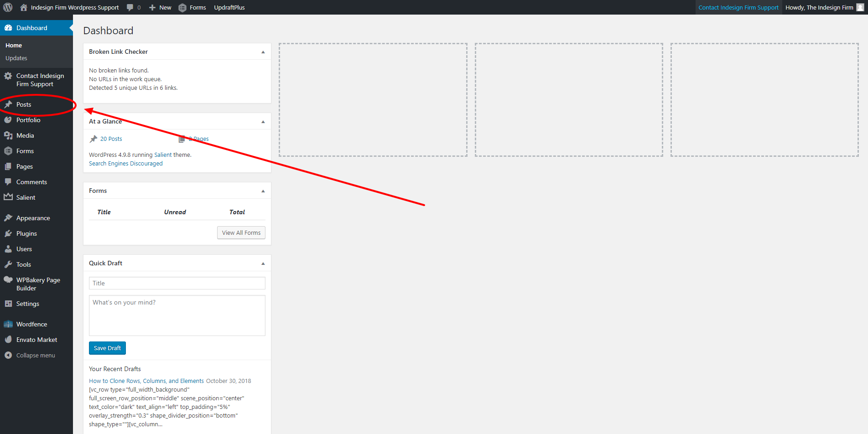Click the Plugins plug icon
Image resolution: width=868 pixels, height=434 pixels.
pos(8,233)
